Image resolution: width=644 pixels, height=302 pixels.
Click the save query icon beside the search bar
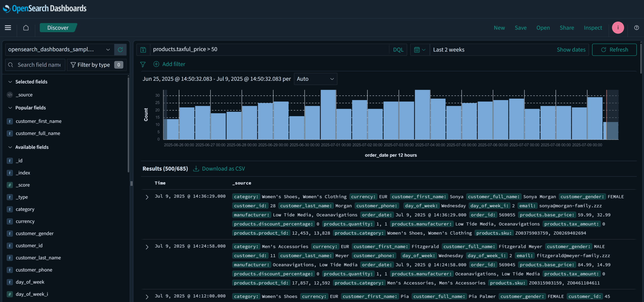click(143, 50)
